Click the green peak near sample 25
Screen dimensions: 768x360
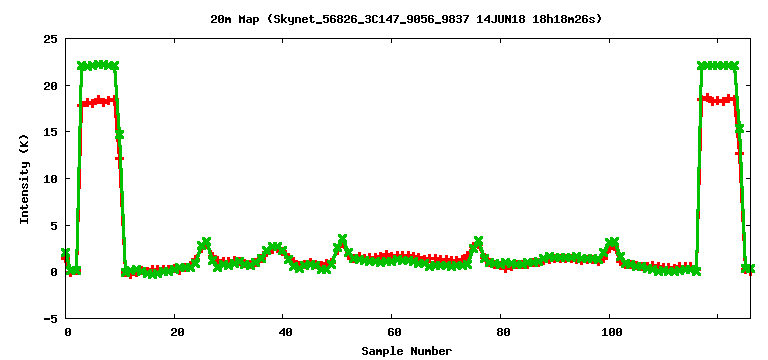coord(206,242)
